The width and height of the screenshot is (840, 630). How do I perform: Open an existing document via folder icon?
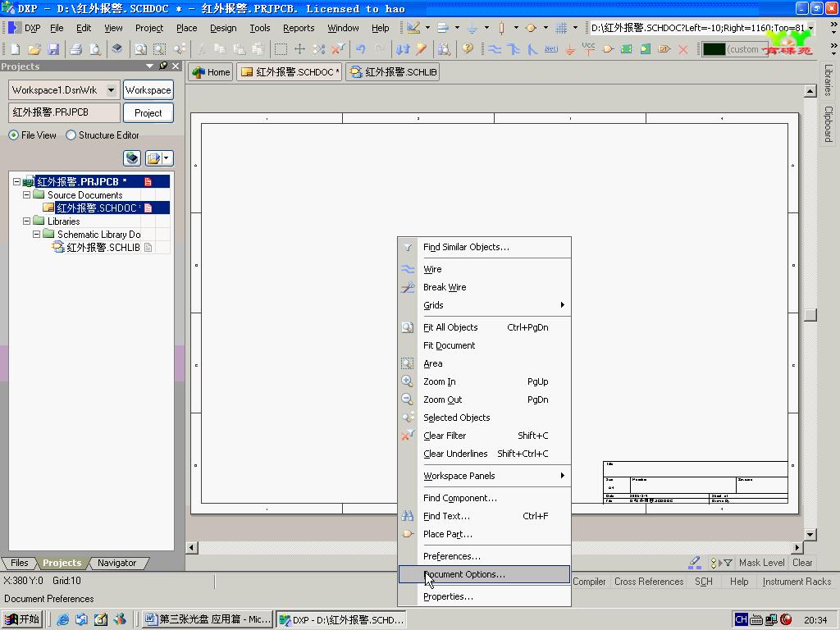click(x=34, y=49)
